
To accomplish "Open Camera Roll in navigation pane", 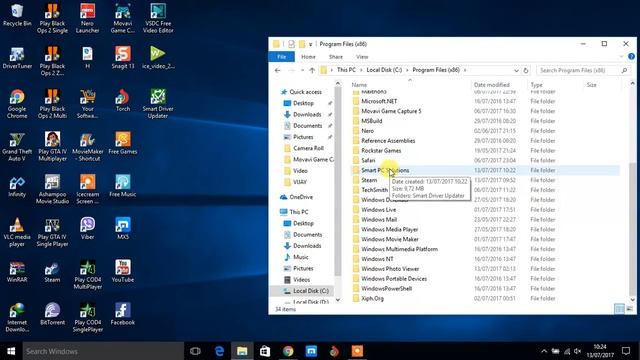I will click(308, 148).
